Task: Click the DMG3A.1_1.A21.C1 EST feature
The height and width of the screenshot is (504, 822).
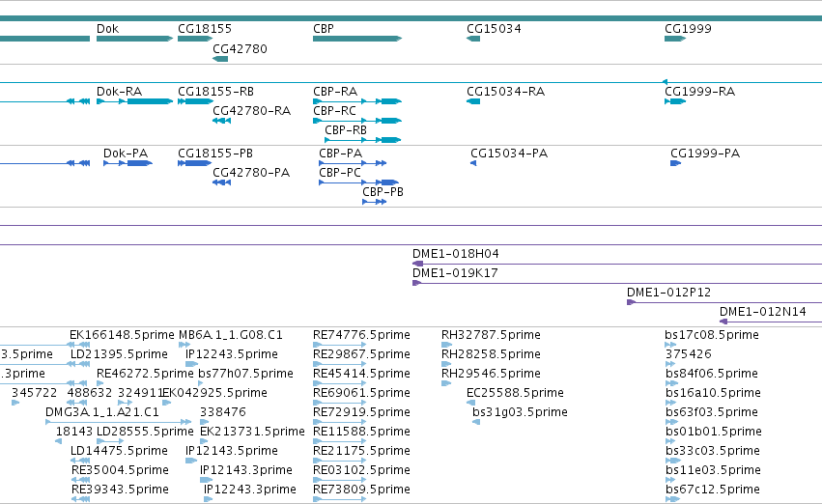Action: (x=119, y=422)
